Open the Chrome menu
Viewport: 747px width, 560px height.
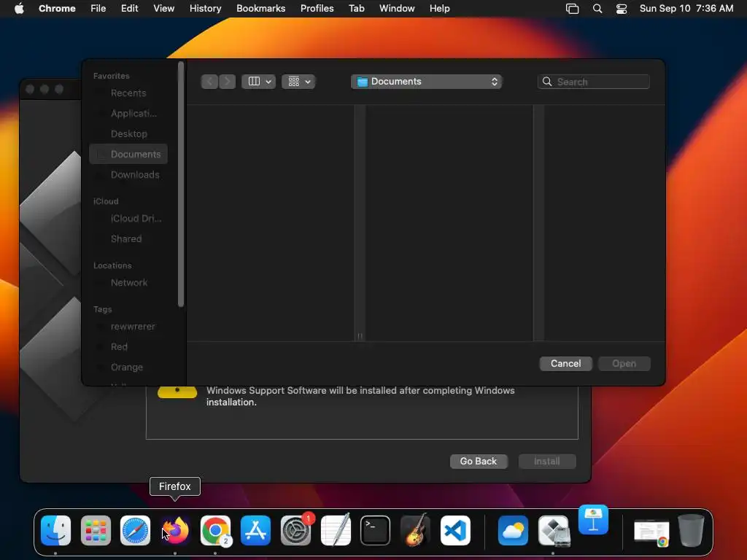pyautogui.click(x=57, y=8)
